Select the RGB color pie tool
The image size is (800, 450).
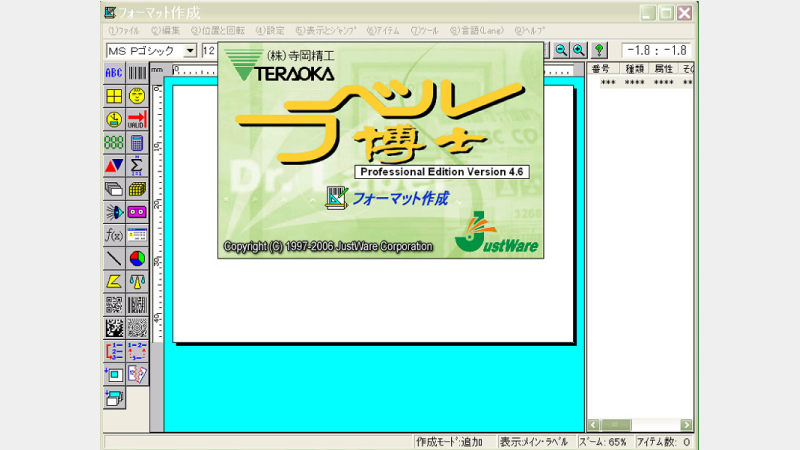137,259
